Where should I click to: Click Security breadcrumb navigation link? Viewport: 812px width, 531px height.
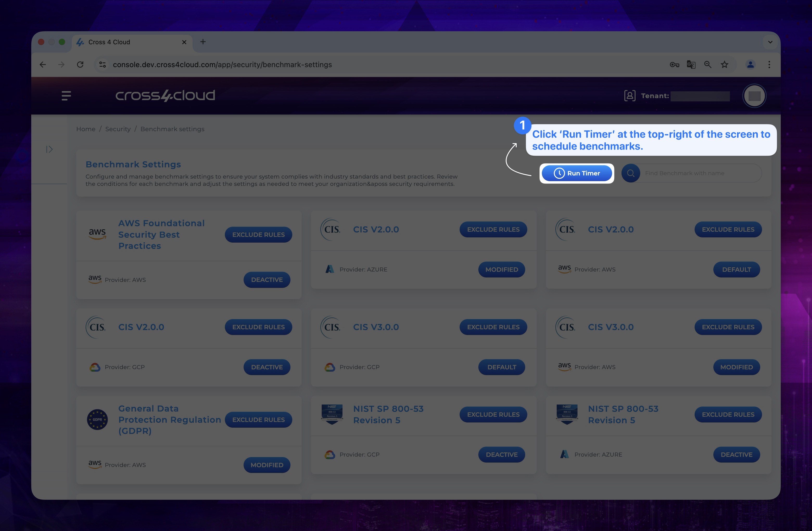118,129
